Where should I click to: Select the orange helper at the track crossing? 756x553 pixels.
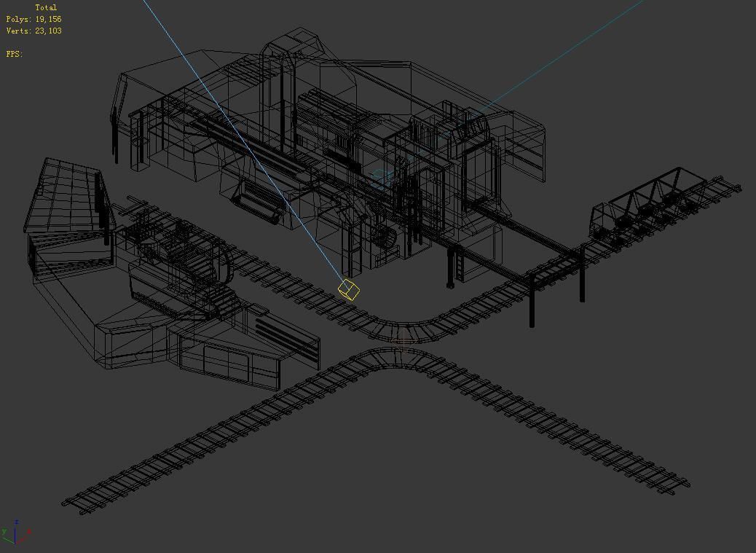(x=404, y=342)
